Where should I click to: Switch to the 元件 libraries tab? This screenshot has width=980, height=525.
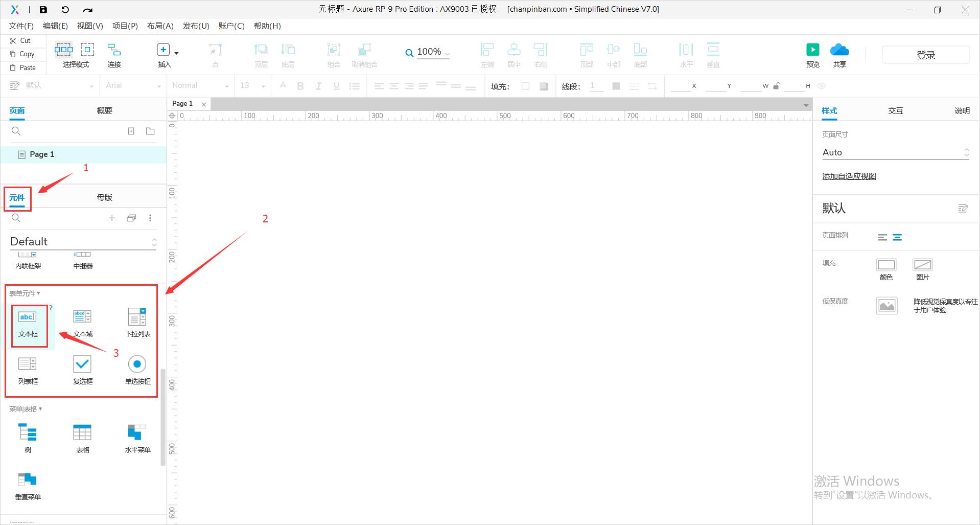pos(17,197)
